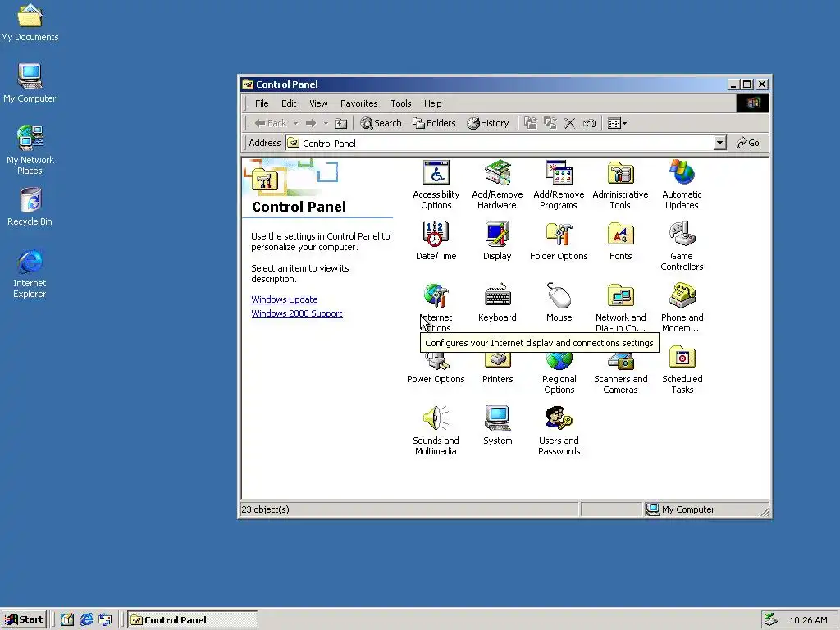Open Date/Time settings icon
The image size is (840, 630).
click(436, 241)
